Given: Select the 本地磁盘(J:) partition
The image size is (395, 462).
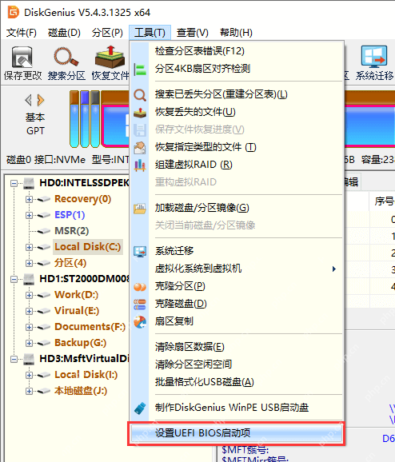Looking at the screenshot, I should coord(81,391).
